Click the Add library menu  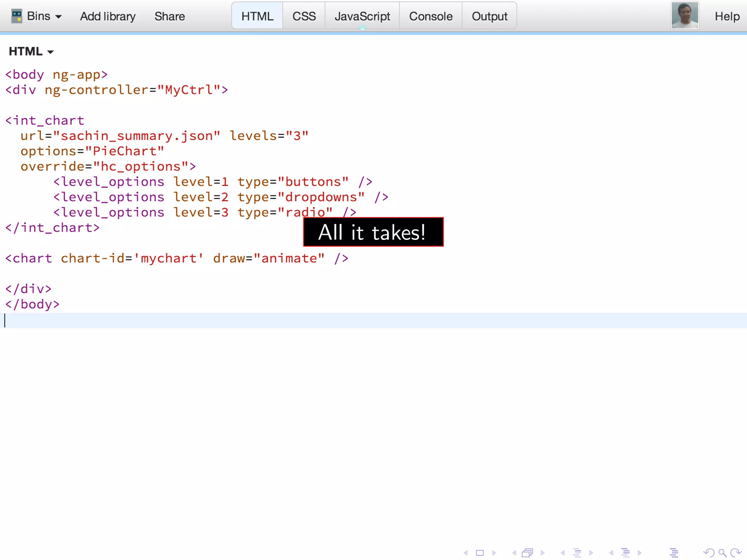coord(108,16)
